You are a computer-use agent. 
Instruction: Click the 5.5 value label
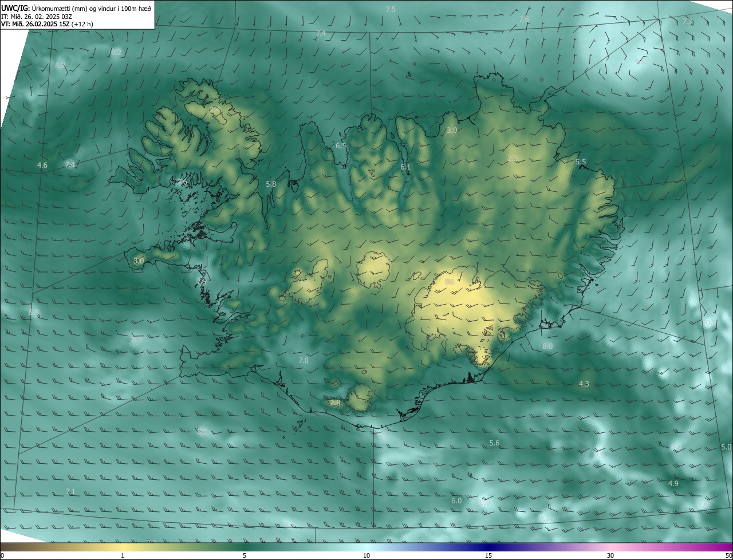point(581,162)
